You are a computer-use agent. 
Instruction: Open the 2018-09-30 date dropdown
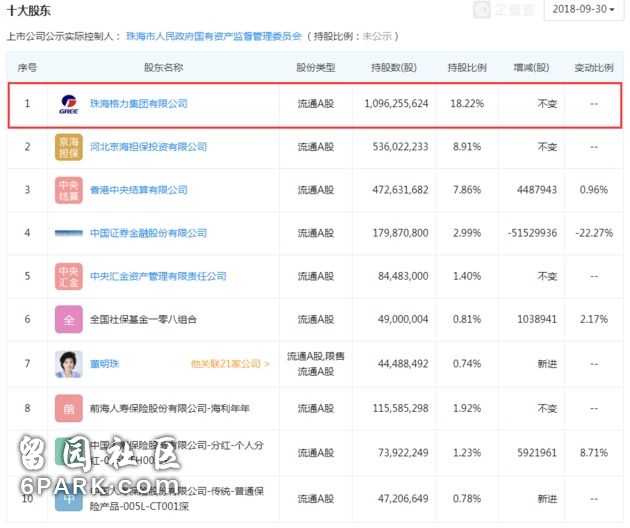click(x=583, y=9)
